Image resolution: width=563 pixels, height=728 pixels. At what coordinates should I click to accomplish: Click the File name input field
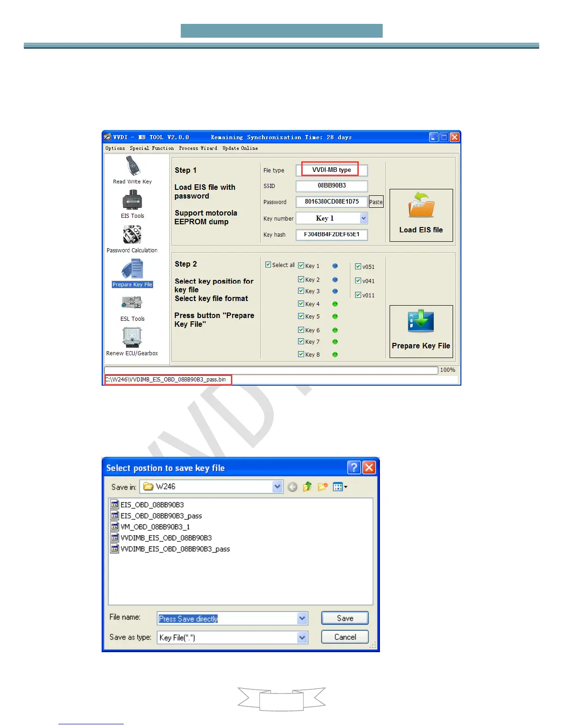click(228, 619)
